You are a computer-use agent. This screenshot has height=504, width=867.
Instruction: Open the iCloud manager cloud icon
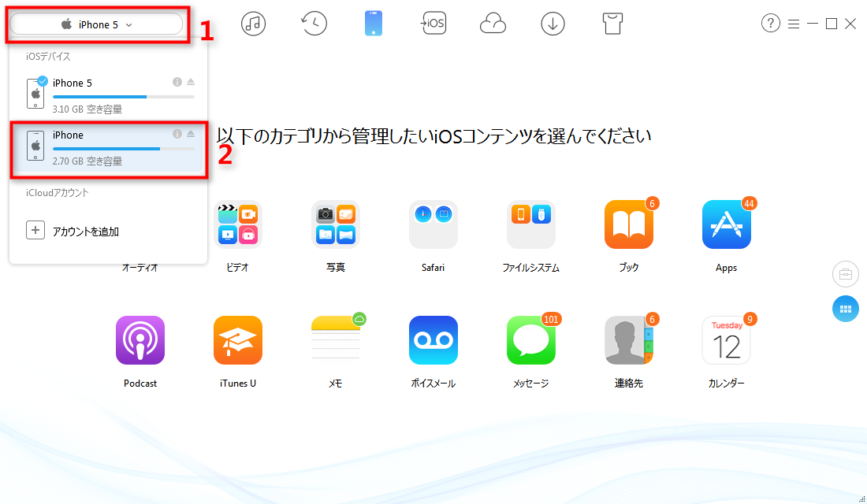point(493,24)
